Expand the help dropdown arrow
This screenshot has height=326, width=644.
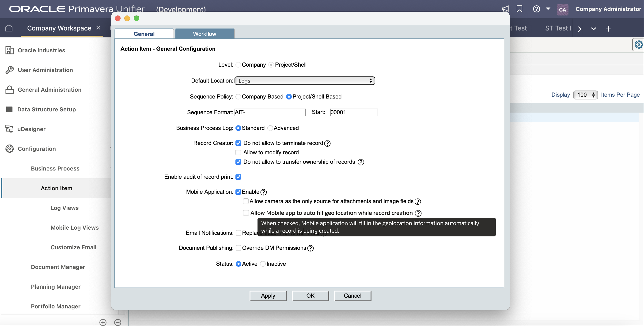(x=548, y=9)
